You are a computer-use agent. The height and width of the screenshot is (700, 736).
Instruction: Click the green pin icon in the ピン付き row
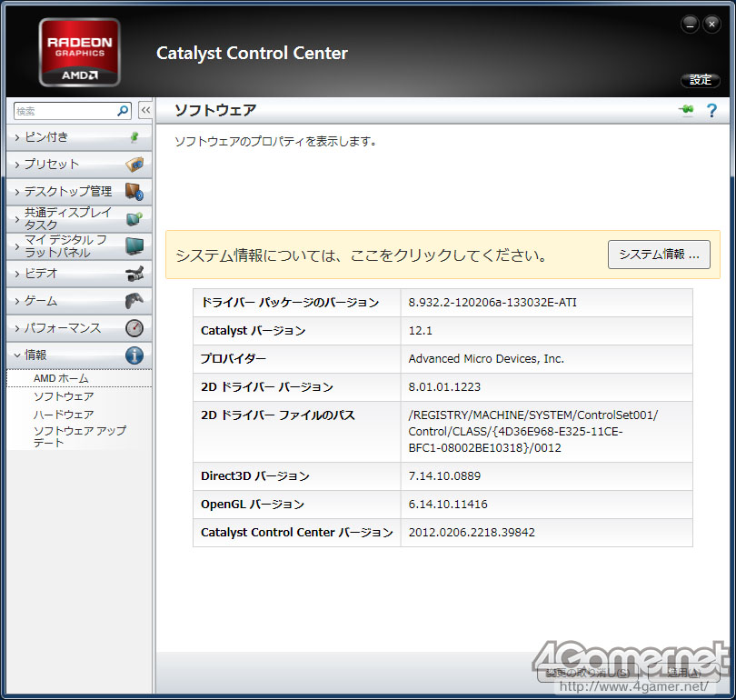(134, 137)
